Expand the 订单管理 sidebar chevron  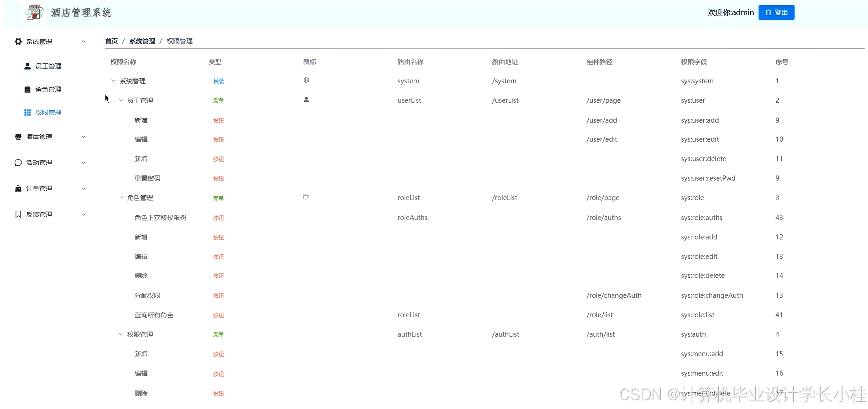pos(84,188)
